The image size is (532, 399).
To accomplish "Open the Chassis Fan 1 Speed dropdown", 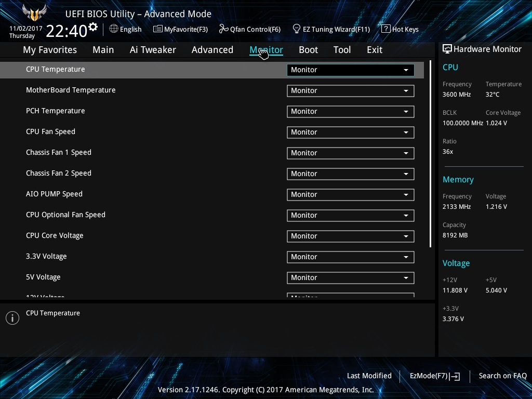I will coord(351,153).
